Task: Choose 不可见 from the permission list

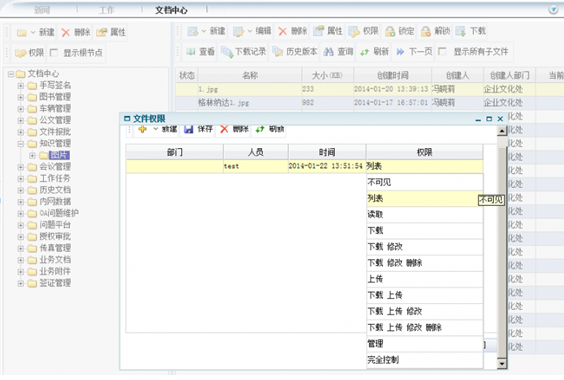Action: point(424,182)
